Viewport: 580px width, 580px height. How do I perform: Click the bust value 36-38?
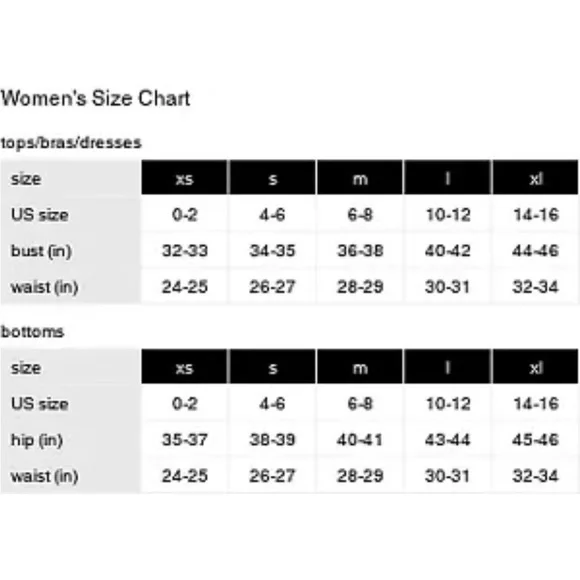point(360,251)
